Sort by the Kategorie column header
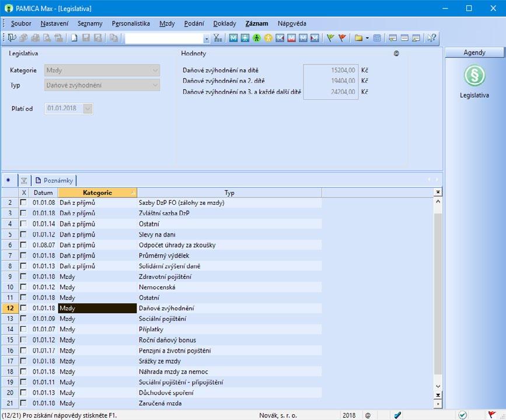The height and width of the screenshot is (420, 506). [x=97, y=193]
